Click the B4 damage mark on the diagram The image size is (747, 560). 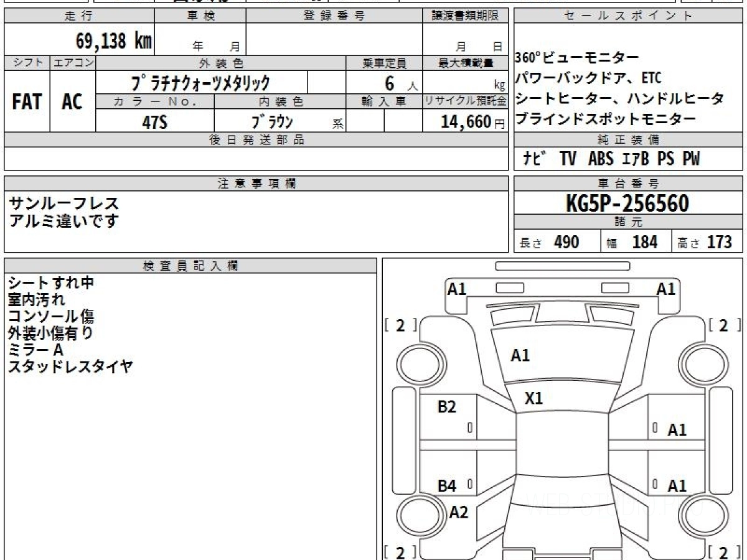coord(447,487)
